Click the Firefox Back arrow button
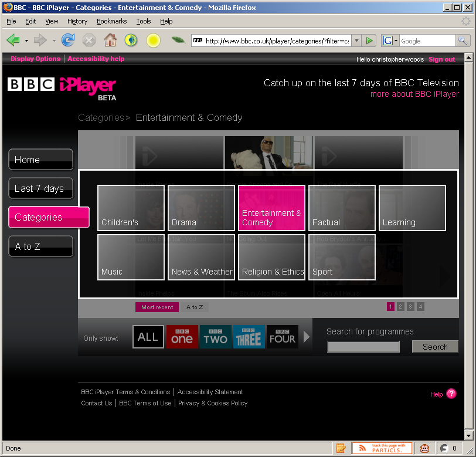 pyautogui.click(x=13, y=40)
